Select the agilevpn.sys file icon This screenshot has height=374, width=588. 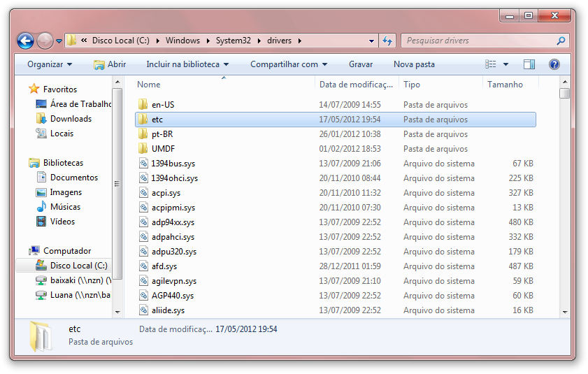point(143,280)
